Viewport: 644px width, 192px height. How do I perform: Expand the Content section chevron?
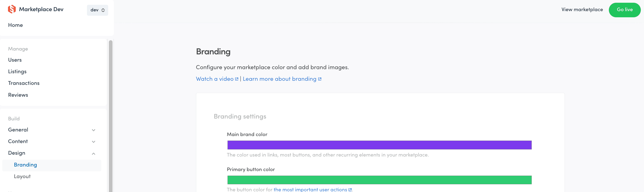(94, 142)
